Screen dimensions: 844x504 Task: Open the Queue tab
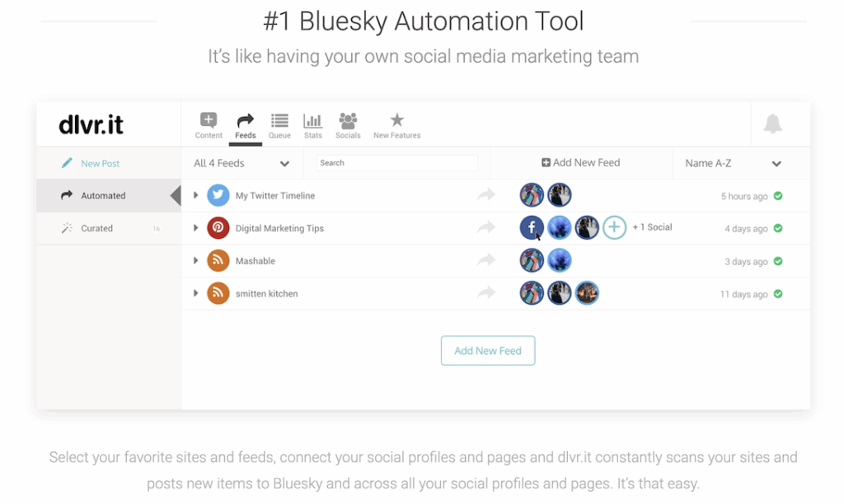279,126
